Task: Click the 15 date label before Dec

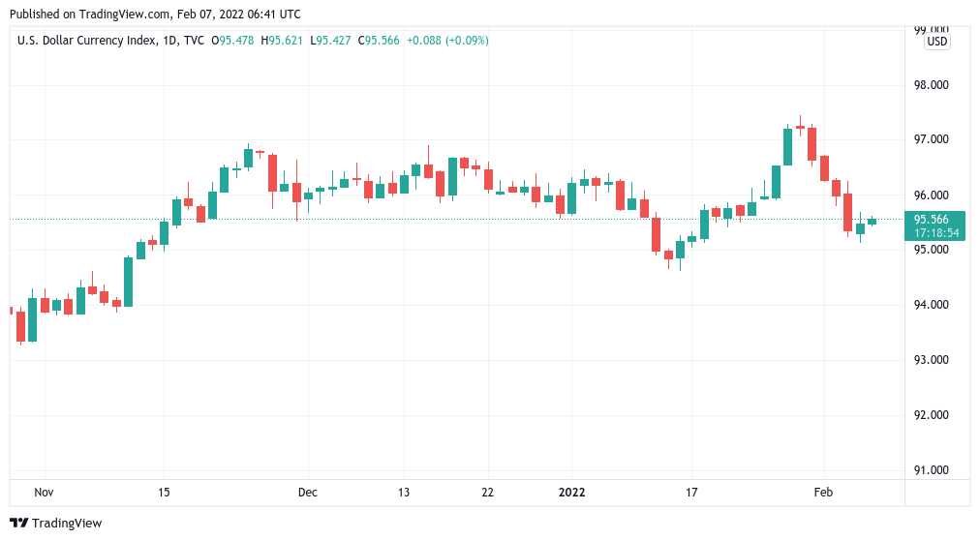Action: (163, 493)
